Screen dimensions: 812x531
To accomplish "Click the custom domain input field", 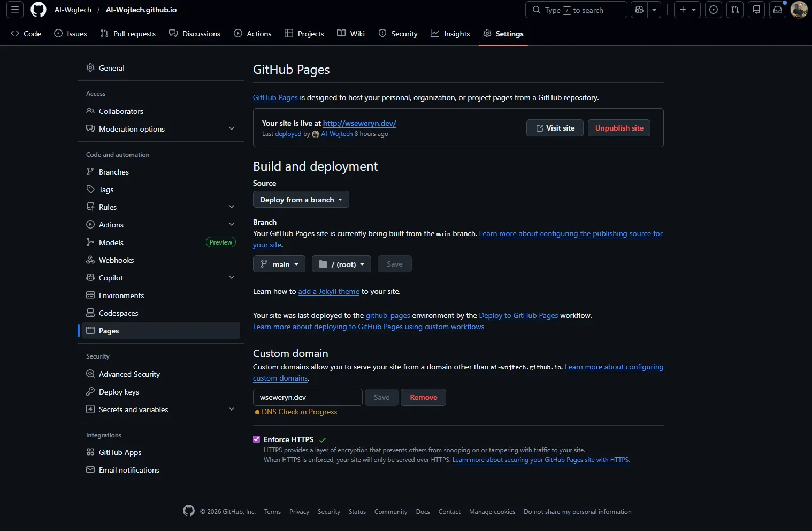I will click(307, 397).
